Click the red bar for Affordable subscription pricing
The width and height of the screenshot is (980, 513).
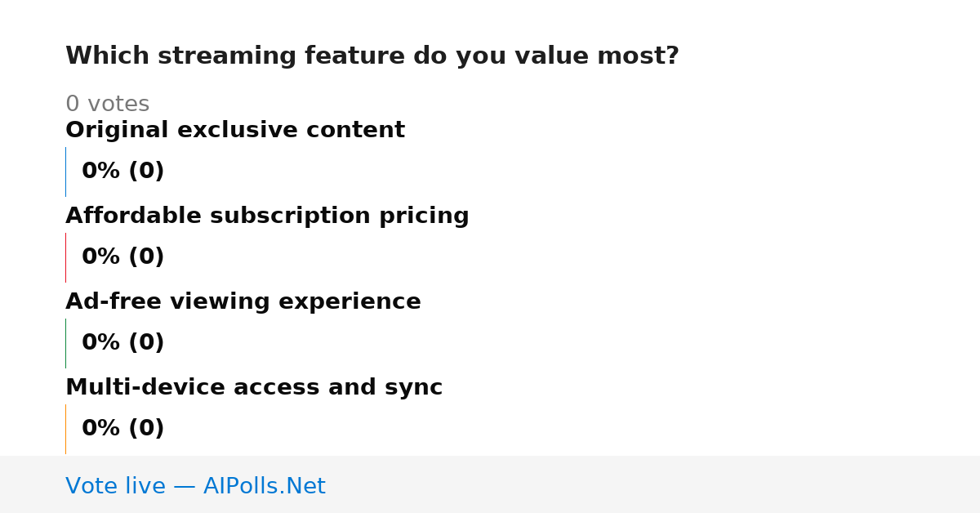coord(65,257)
